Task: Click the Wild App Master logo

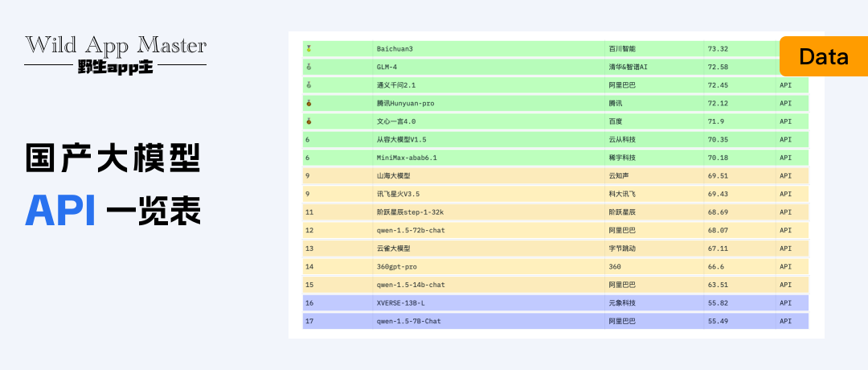Action: click(115, 54)
